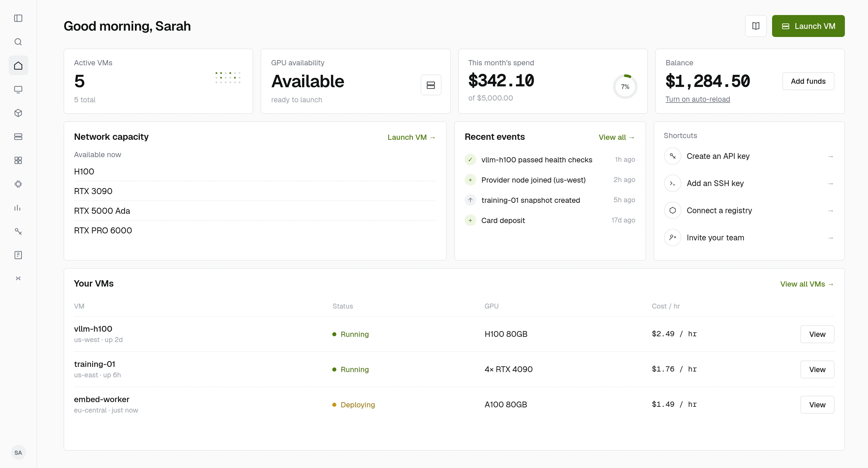Image resolution: width=868 pixels, height=468 pixels.
Task: Select RTX 5000 Ada row
Action: tap(255, 211)
